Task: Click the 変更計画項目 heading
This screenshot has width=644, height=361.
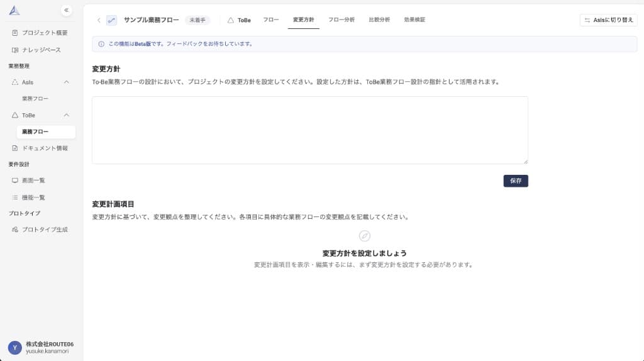Action: [113, 204]
